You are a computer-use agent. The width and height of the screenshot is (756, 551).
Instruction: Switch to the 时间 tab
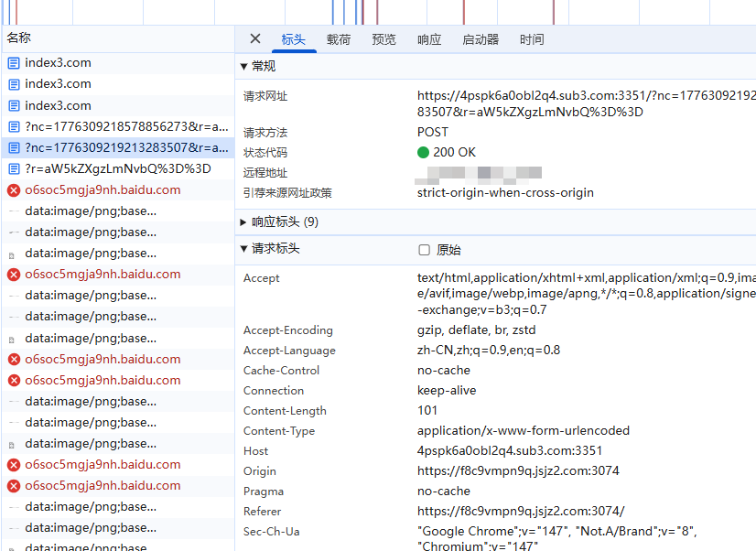coord(532,39)
